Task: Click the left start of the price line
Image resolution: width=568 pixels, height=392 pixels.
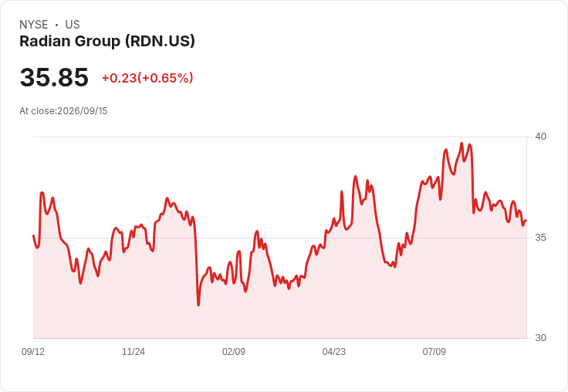Action: [x=34, y=236]
